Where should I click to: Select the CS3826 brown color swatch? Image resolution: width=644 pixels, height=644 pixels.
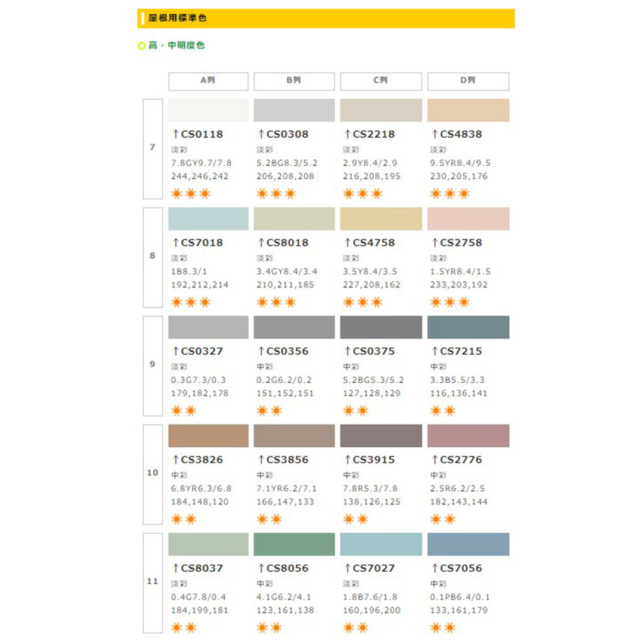click(x=208, y=436)
